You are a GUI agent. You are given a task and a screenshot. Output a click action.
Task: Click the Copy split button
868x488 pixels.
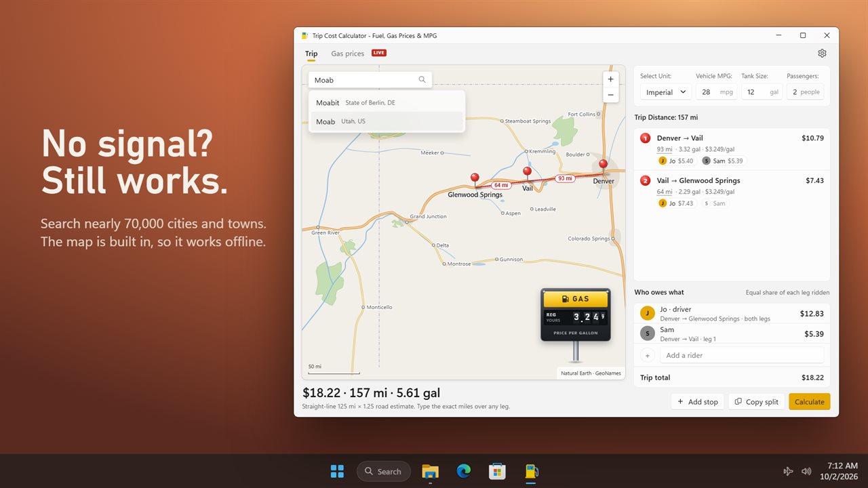756,402
